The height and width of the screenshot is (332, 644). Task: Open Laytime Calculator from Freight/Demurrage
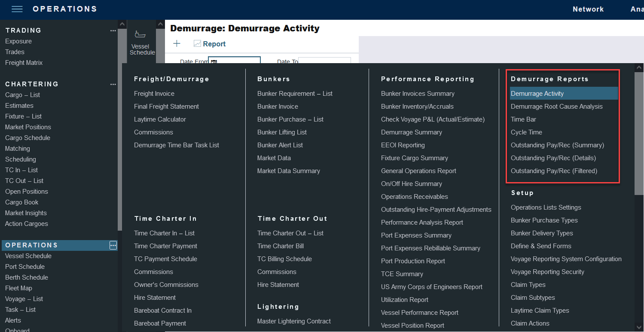tap(160, 119)
